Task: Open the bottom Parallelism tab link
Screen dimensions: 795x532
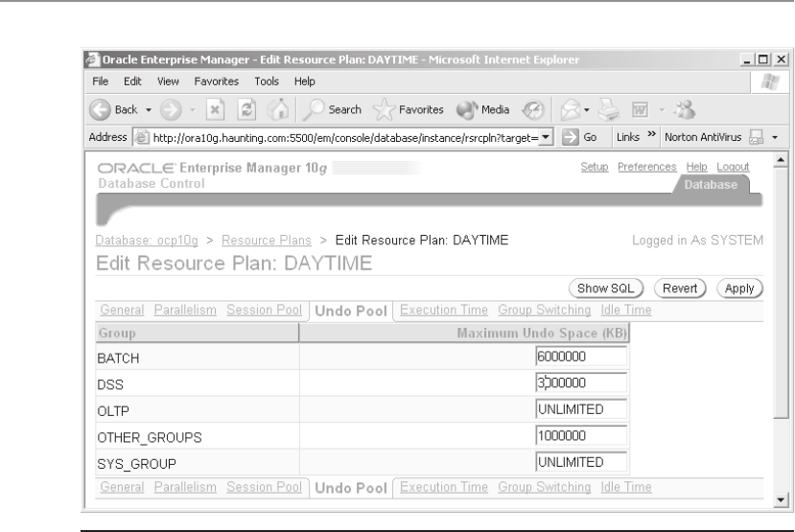Action: coord(185,487)
